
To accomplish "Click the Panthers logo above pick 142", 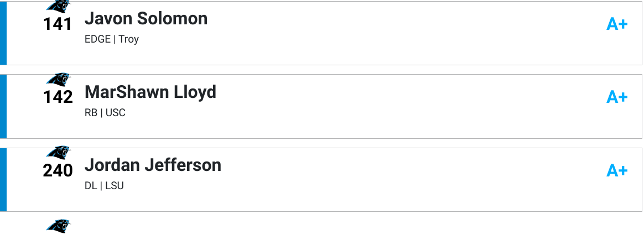I will (x=58, y=79).
